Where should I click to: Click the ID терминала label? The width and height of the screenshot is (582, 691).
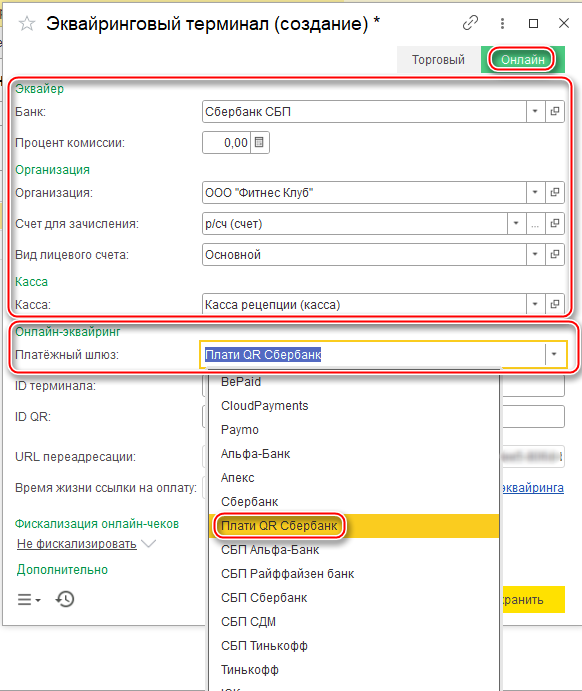(55, 386)
